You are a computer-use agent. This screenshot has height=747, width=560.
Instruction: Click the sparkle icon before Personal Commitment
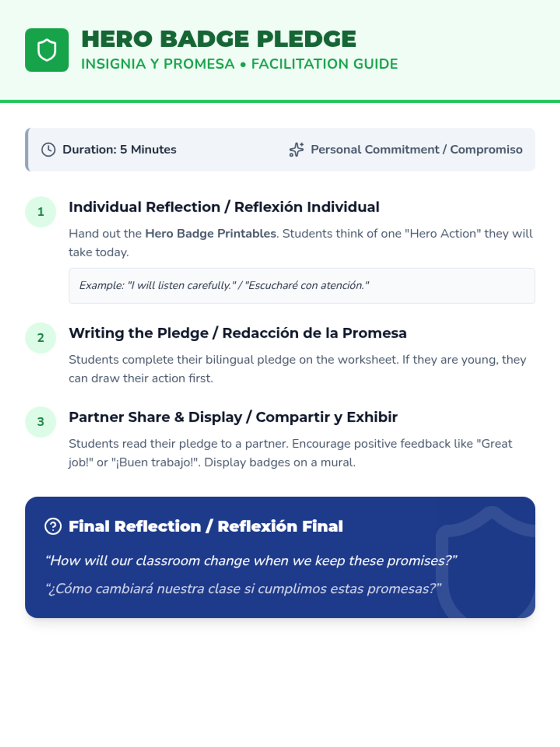point(296,149)
